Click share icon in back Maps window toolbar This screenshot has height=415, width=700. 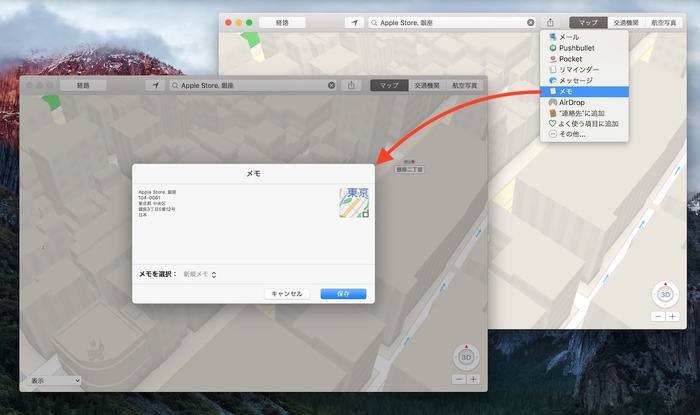550,22
